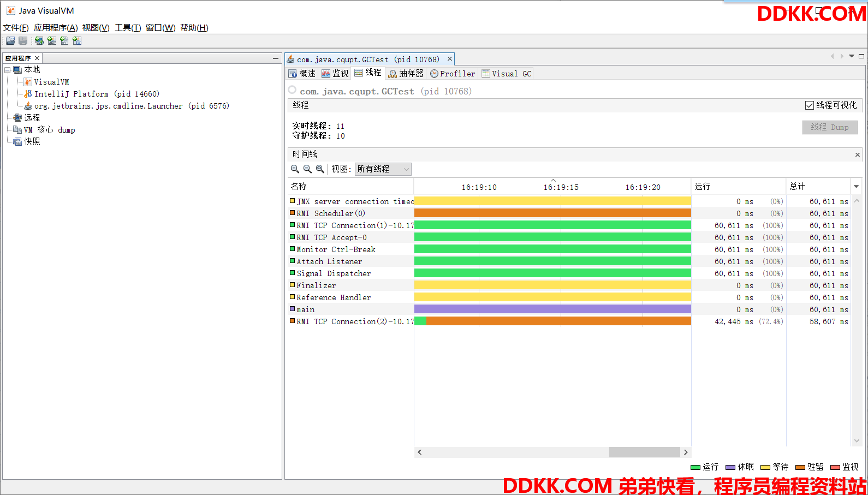This screenshot has width=868, height=495.
Task: Minimize the 应用程序 side panel
Action: 276,58
